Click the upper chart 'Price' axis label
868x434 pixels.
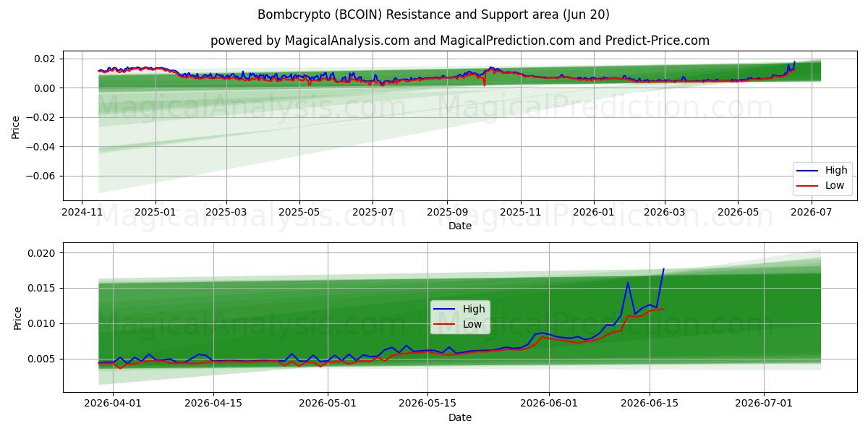point(16,126)
